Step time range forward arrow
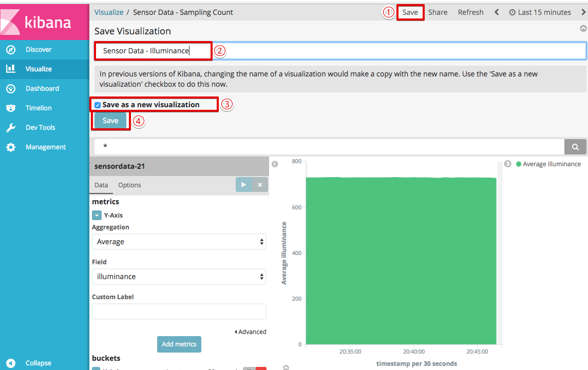Screen dimensions: 588x370 point(583,12)
